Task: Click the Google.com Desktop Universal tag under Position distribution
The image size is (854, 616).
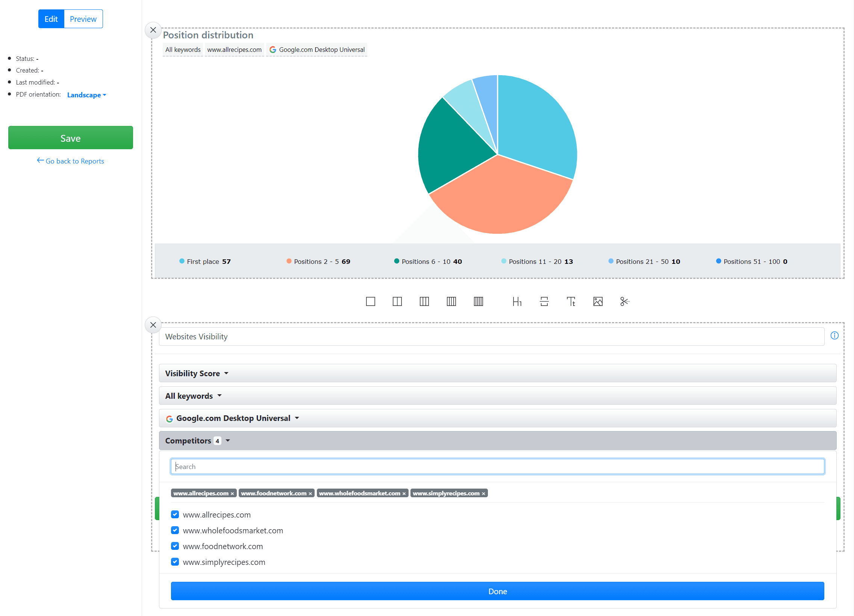Action: tap(316, 50)
